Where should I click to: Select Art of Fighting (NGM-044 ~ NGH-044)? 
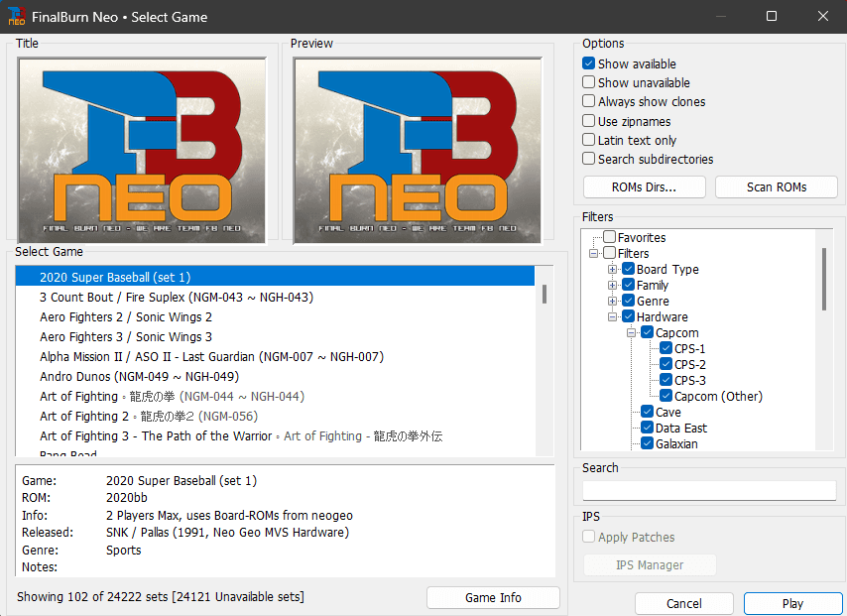tap(275, 396)
